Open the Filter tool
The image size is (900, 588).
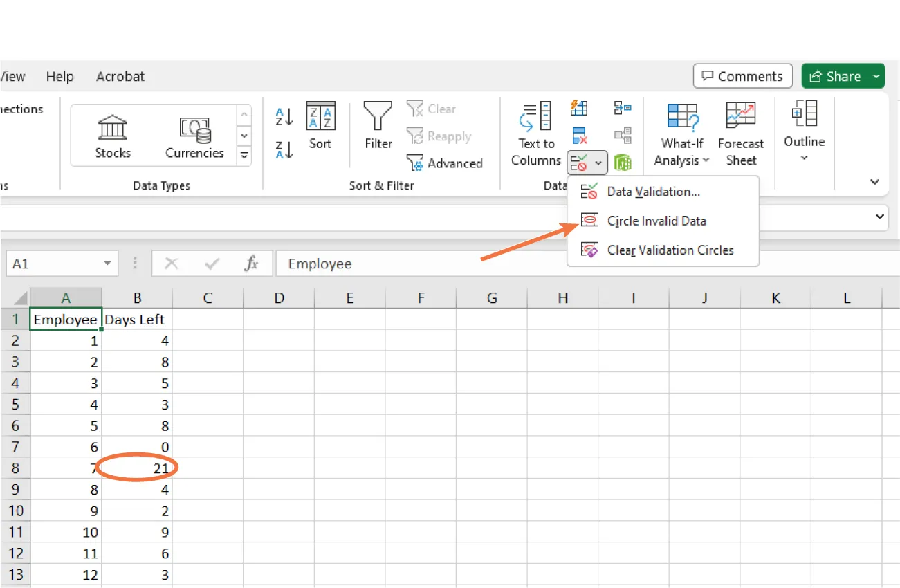click(x=377, y=131)
